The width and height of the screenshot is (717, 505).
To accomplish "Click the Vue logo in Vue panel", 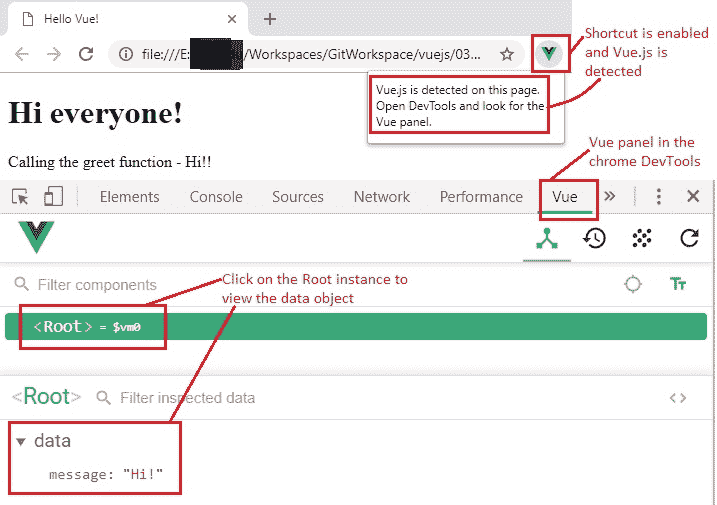I will 36,236.
